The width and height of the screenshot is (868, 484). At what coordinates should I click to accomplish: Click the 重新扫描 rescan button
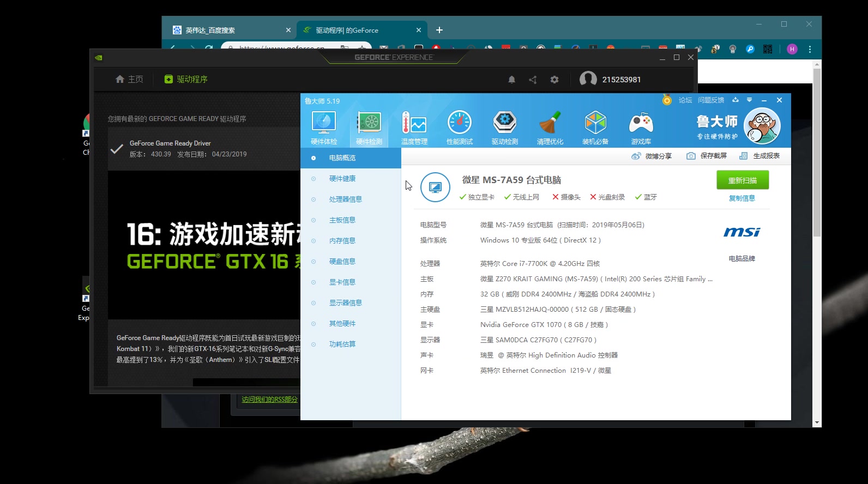(x=743, y=180)
